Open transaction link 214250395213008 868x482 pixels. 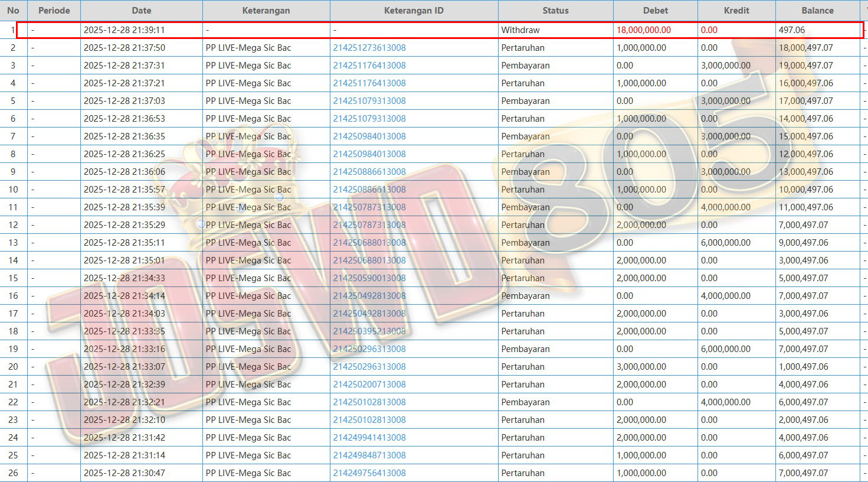tap(369, 331)
